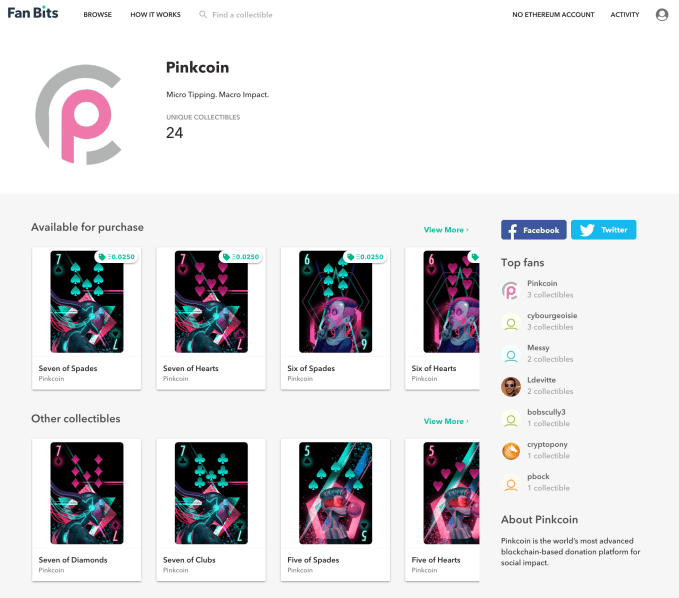Click cybourgeoisie's avatar icon
This screenshot has height=598, width=679.
[511, 322]
